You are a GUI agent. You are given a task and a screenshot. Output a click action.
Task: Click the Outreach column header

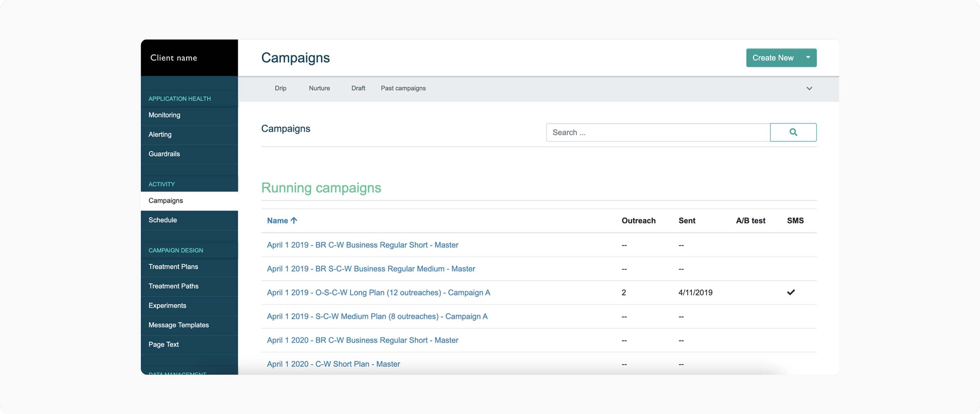click(x=639, y=221)
